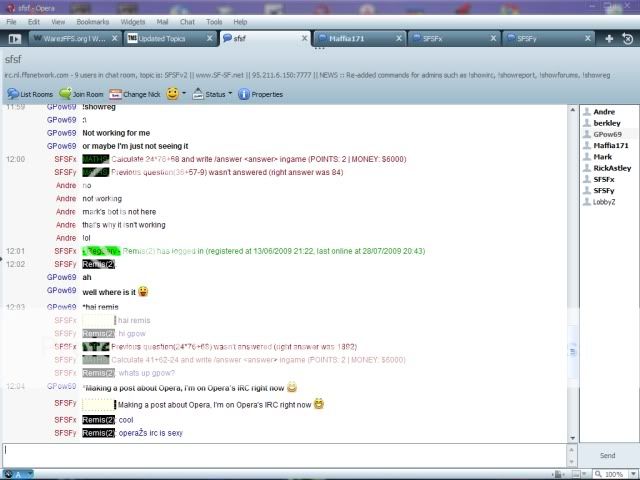This screenshot has width=640, height=480.
Task: Click the user icon next to berkley
Action: pos(587,123)
